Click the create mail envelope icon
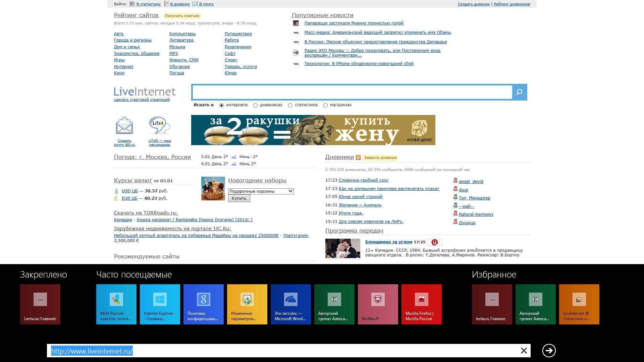 (x=124, y=126)
